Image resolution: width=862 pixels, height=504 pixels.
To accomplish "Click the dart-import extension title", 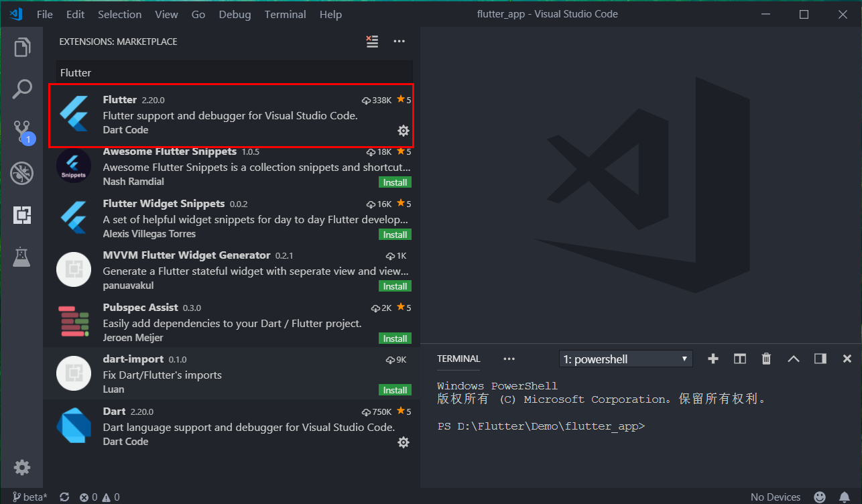I will (133, 359).
